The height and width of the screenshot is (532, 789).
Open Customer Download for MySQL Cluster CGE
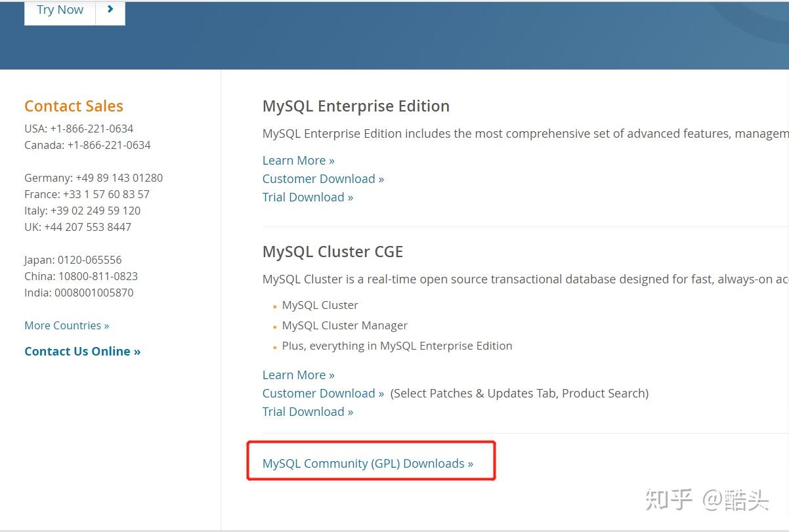(x=323, y=393)
